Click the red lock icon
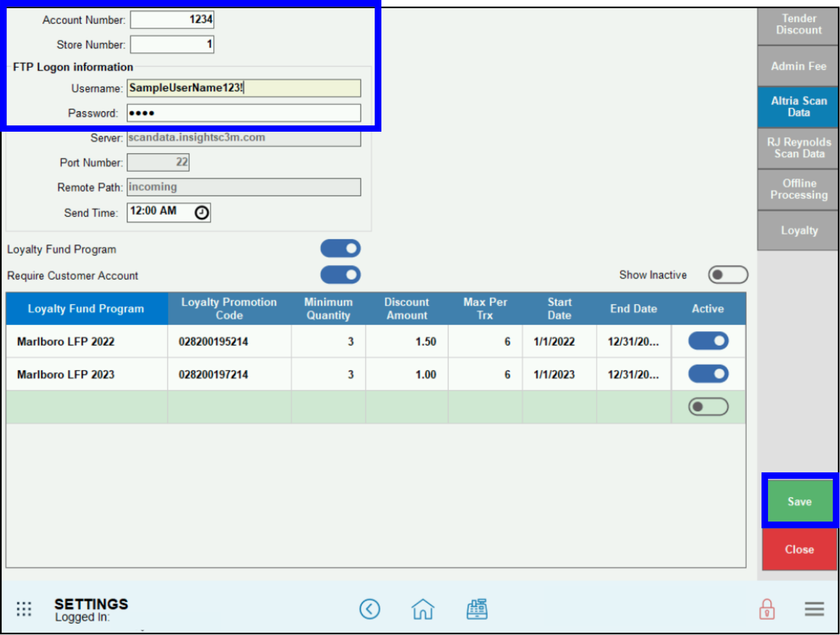The height and width of the screenshot is (635, 840). [x=767, y=609]
